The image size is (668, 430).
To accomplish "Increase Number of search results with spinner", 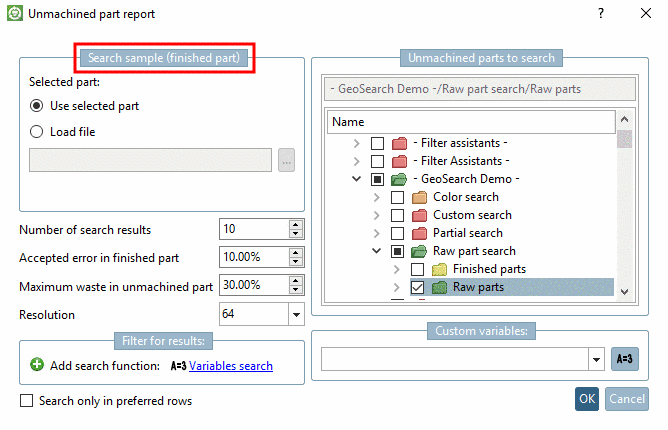I will point(295,225).
